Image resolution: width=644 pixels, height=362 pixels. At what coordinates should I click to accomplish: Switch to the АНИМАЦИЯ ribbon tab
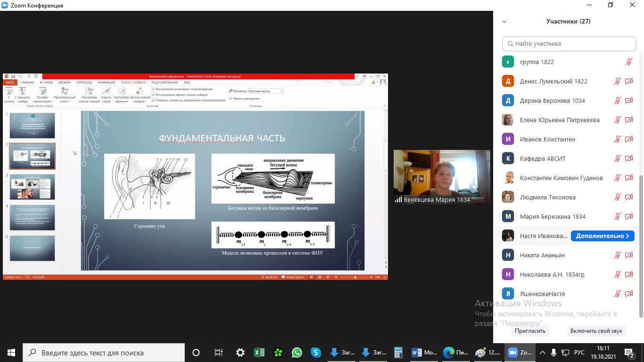coord(106,82)
